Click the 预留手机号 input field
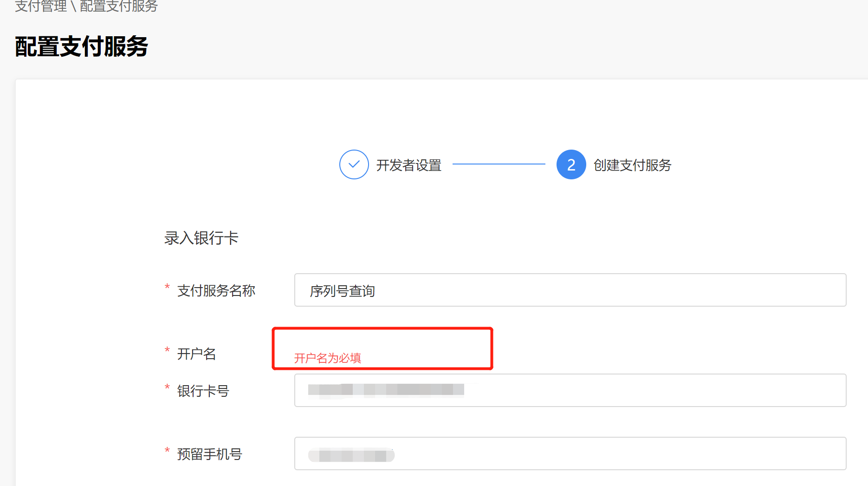Viewport: 868px width, 486px height. [570, 453]
